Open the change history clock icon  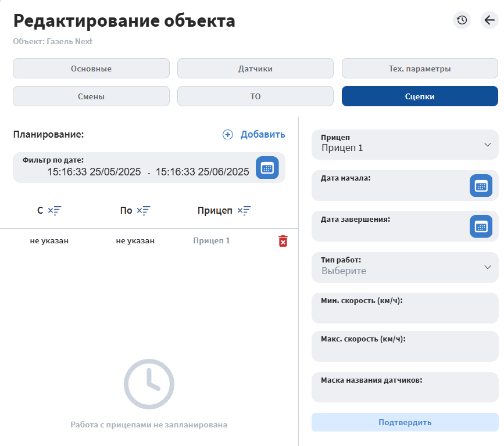(x=462, y=20)
